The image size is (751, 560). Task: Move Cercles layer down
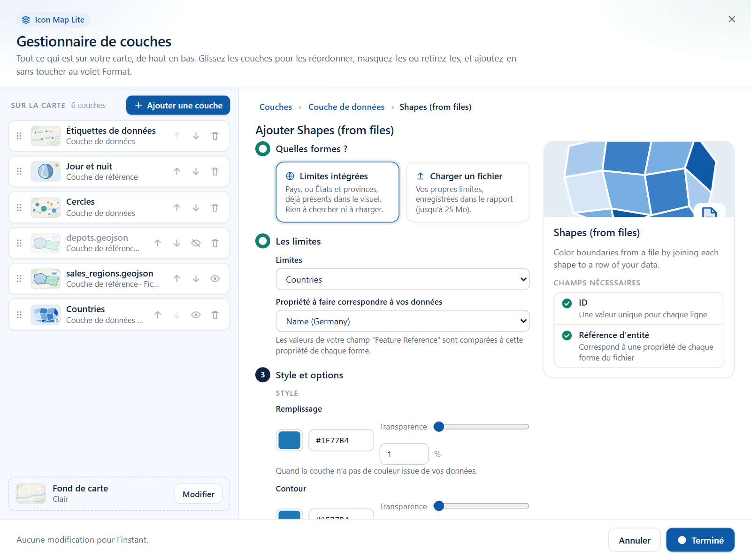196,207
